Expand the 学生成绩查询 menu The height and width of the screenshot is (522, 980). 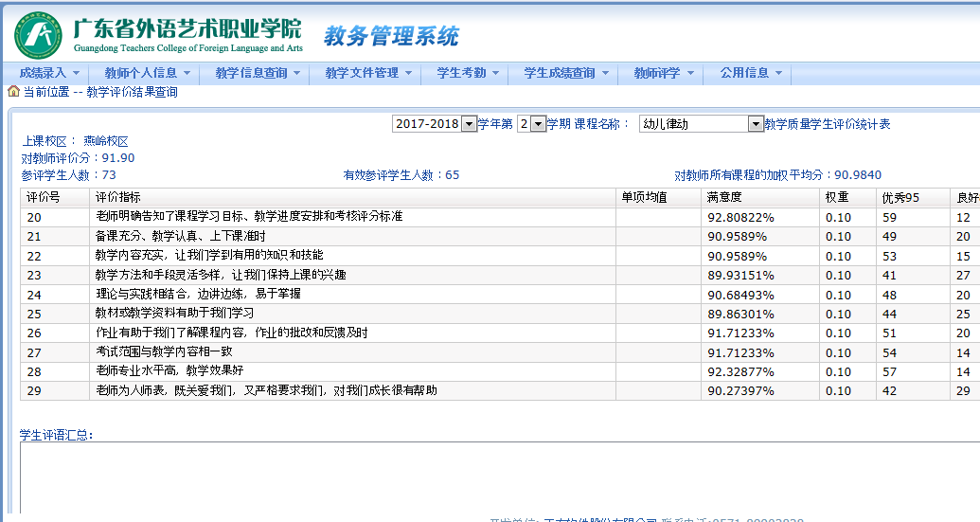565,73
